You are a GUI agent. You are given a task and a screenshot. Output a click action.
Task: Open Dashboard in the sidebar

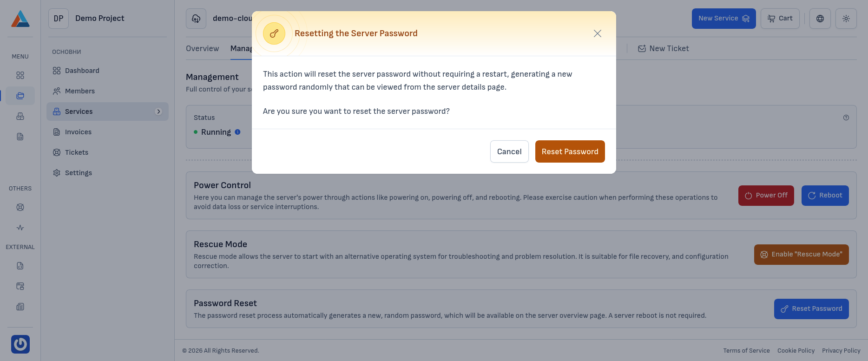[x=82, y=71]
